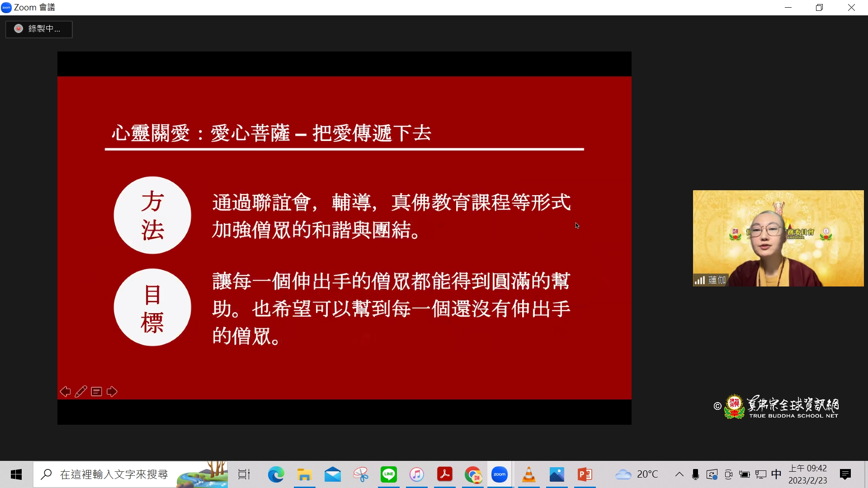Click the Zoom taskbar icon
868x488 pixels.
coord(500,474)
